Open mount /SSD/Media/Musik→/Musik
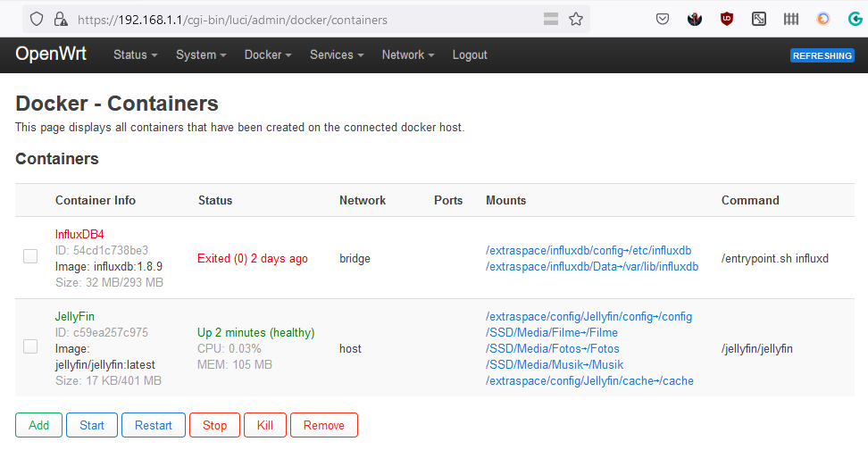 coord(555,365)
